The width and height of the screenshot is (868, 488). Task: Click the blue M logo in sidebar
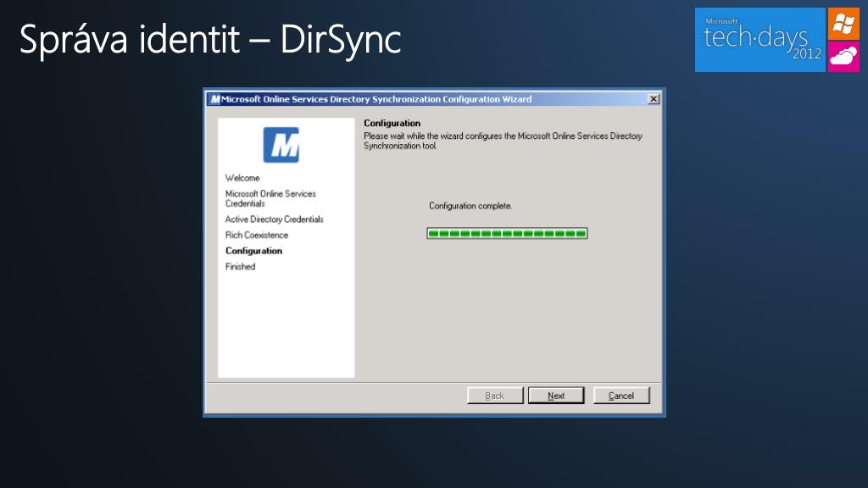(281, 145)
